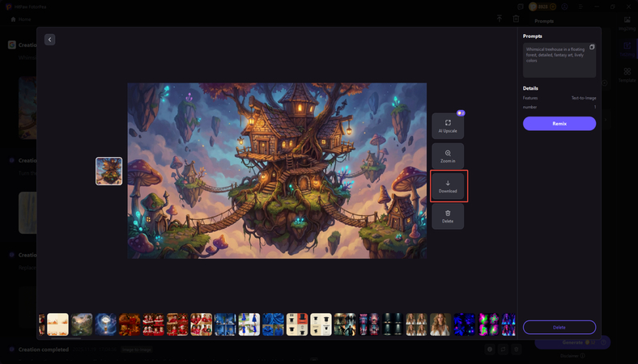The height and width of the screenshot is (364, 638).
Task: Click the Download button beside the image
Action: pyautogui.click(x=448, y=186)
